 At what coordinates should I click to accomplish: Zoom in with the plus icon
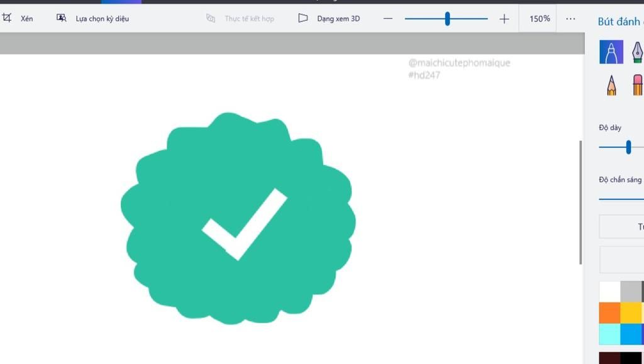(504, 18)
